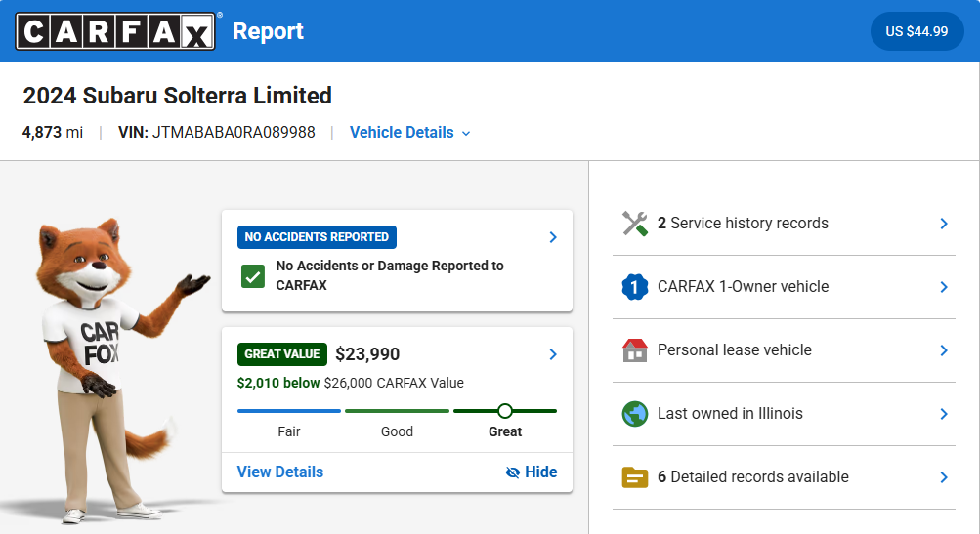Expand the Vehicle Details dropdown
This screenshot has height=534, width=980.
(x=409, y=133)
